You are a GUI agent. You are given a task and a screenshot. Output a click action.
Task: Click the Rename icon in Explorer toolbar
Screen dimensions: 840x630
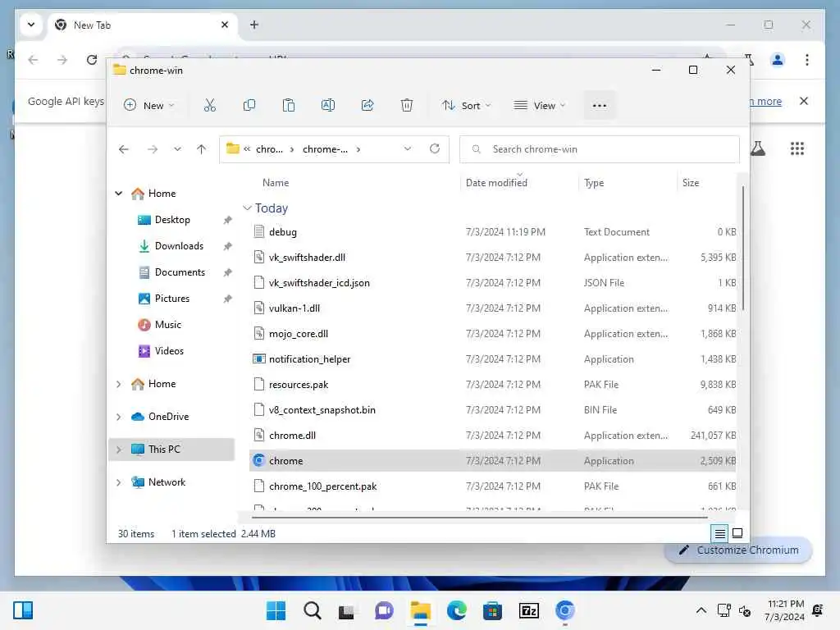[x=328, y=105]
